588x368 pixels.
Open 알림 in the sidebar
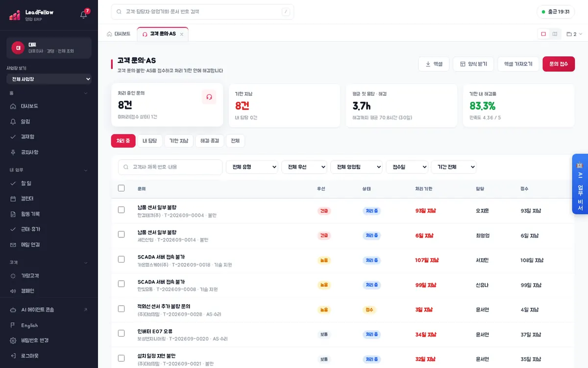pos(49,121)
